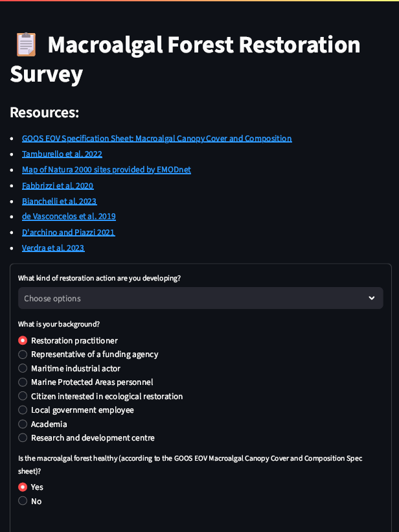Viewport: 399px width, 532px height.
Task: Open GOOS EOV Specification Sheet link
Action: tap(157, 138)
